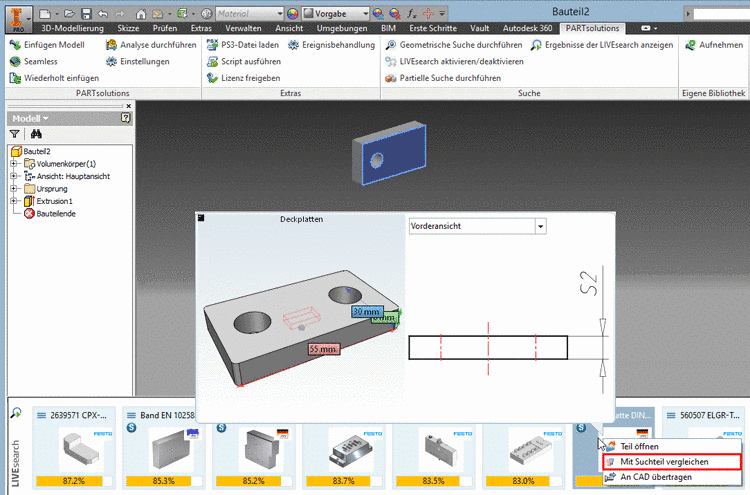This screenshot has height=495, width=750.
Task: Click the browser filter funnel icon
Action: pyautogui.click(x=14, y=134)
